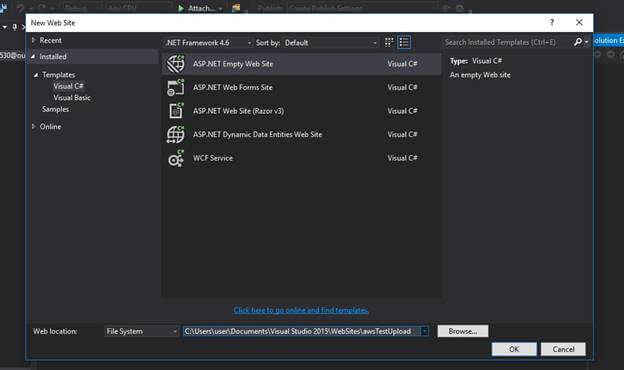Click the Attach play icon in Visual Studio toolbar
The height and width of the screenshot is (370, 624).
(x=181, y=8)
